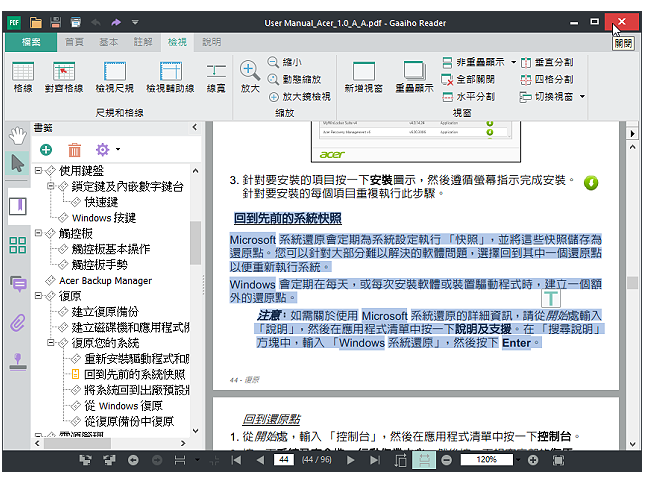The width and height of the screenshot is (653, 485).
Task: Select the Hand pan tool
Action: 17,136
